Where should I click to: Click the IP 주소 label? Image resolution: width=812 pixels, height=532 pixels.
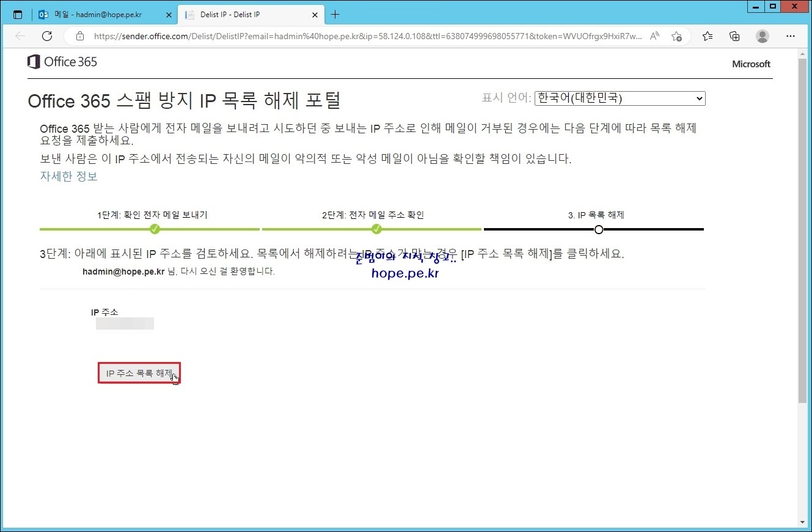pyautogui.click(x=104, y=312)
